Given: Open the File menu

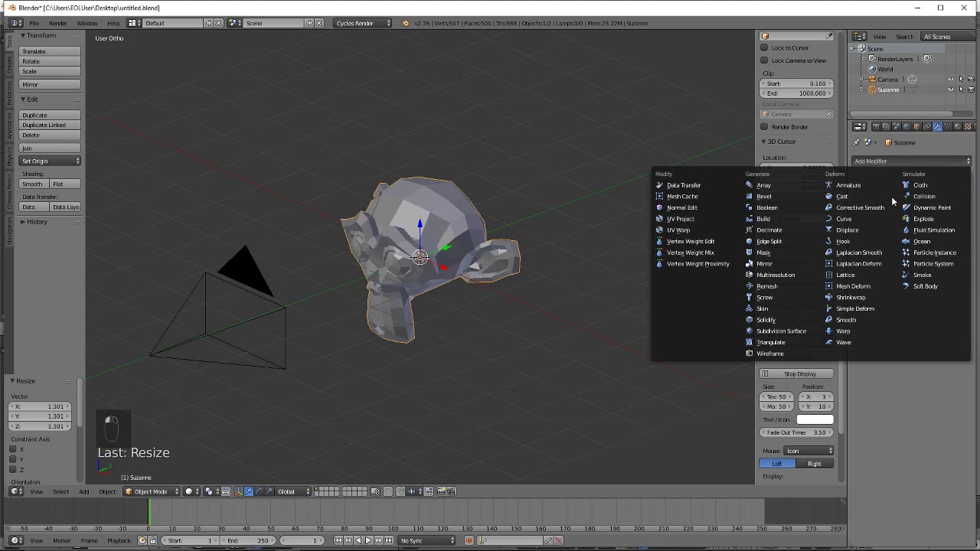Looking at the screenshot, I should click(x=34, y=23).
